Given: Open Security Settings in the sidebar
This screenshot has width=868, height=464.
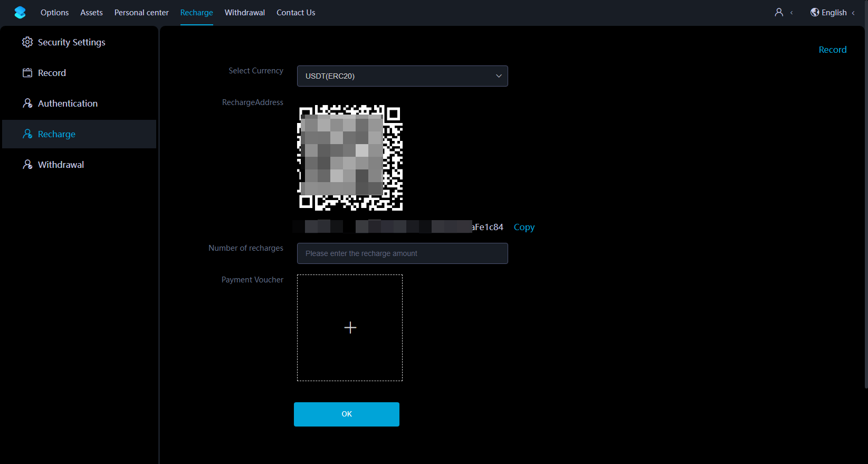Looking at the screenshot, I should (x=79, y=42).
